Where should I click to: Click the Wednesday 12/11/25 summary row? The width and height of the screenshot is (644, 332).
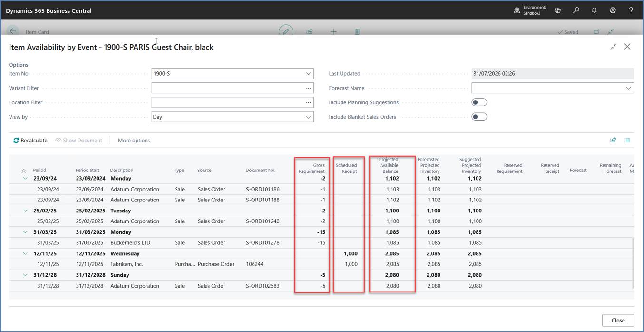click(321, 253)
